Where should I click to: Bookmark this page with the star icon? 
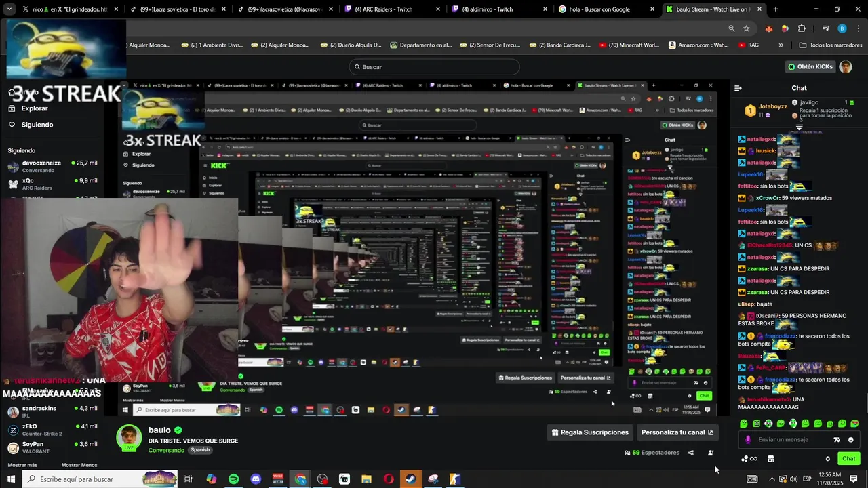coord(746,28)
